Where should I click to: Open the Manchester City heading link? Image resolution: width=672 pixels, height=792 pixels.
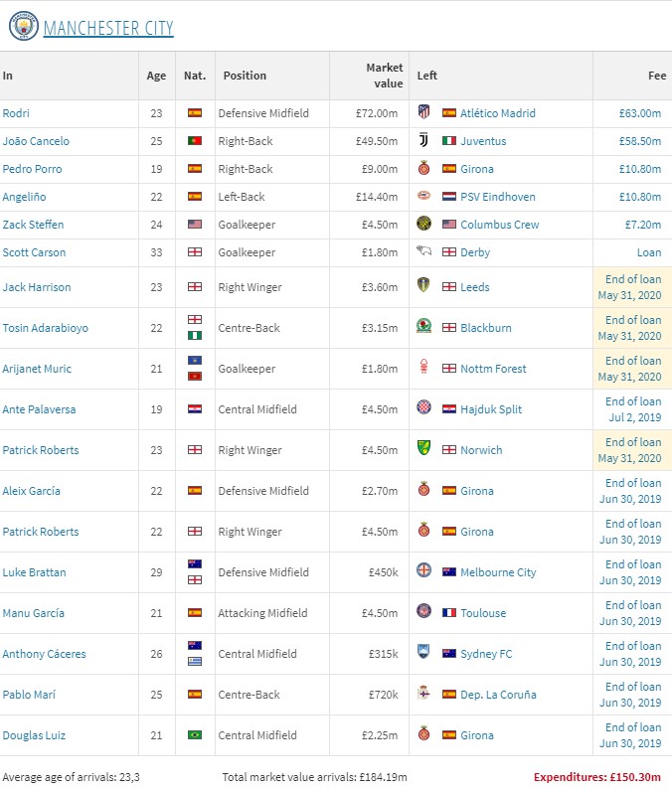(x=108, y=28)
